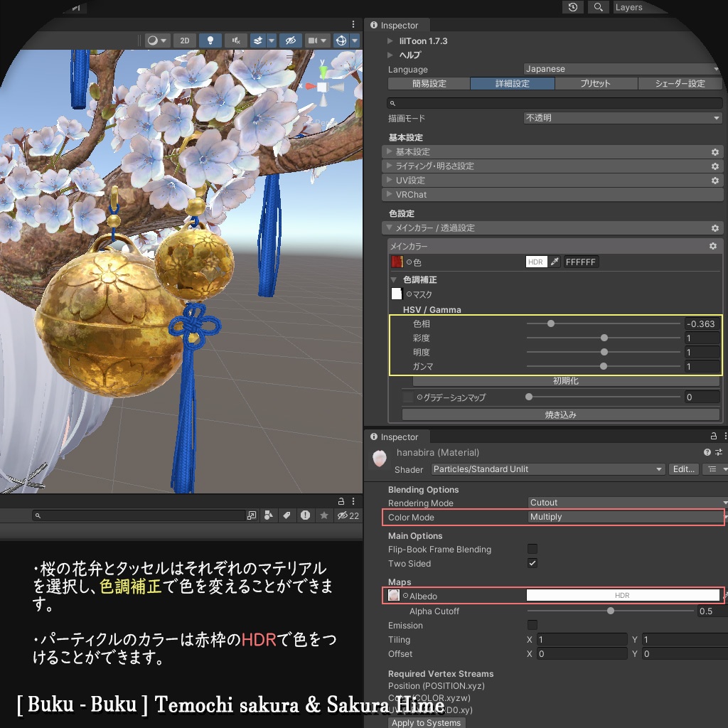Adjust the Alpha Cutoff slider
The image size is (728, 728).
click(x=610, y=611)
